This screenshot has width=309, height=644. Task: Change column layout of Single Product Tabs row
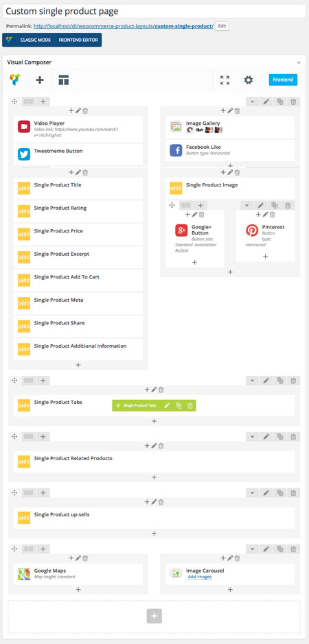pyautogui.click(x=29, y=381)
